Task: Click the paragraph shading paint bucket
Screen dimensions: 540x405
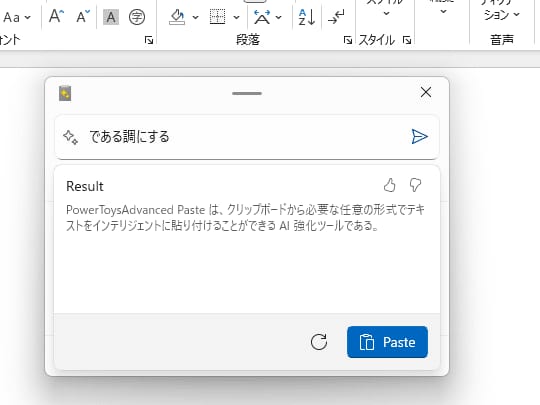Action: point(177,17)
